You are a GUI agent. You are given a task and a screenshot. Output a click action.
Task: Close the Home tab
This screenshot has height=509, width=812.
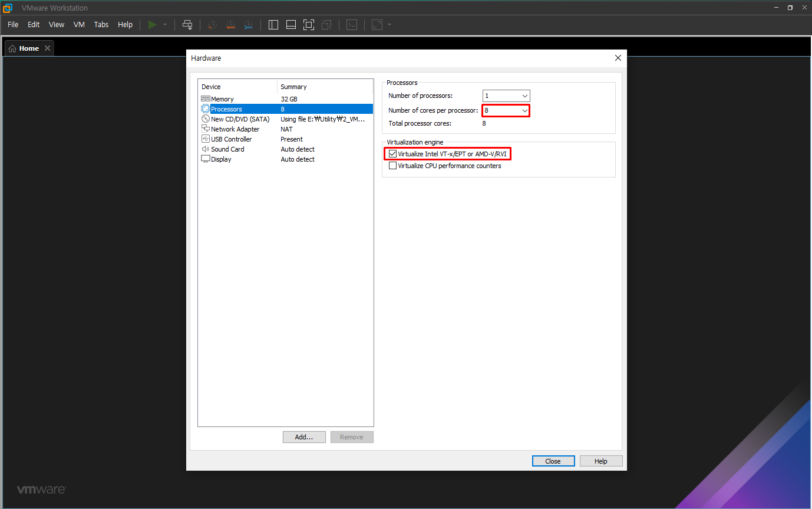[x=47, y=48]
